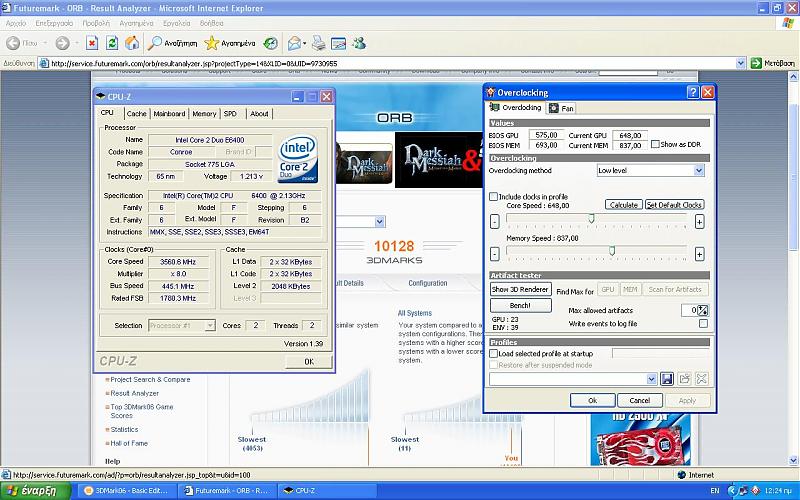Click the load profile icon in Profiles
Screen dimensions: 800x500
click(x=684, y=379)
